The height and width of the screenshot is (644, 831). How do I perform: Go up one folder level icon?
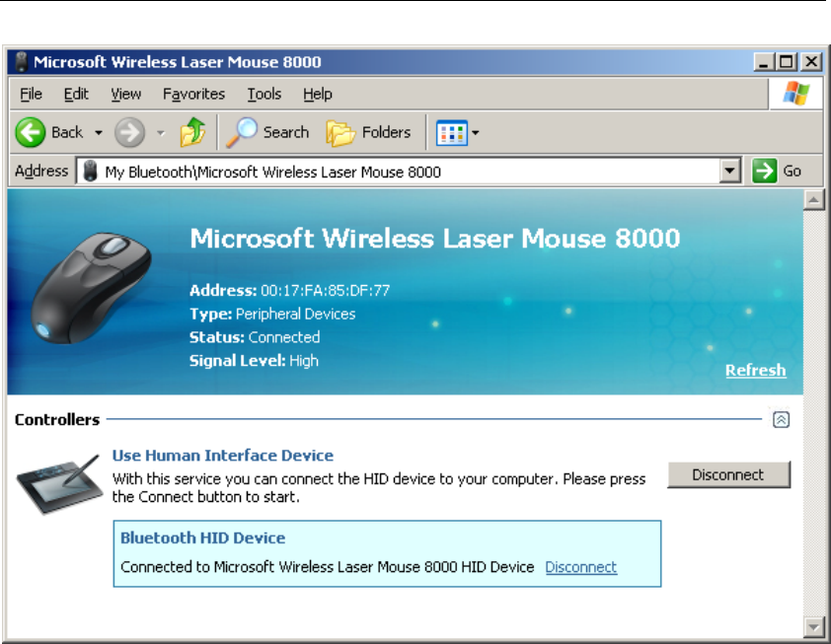[192, 132]
